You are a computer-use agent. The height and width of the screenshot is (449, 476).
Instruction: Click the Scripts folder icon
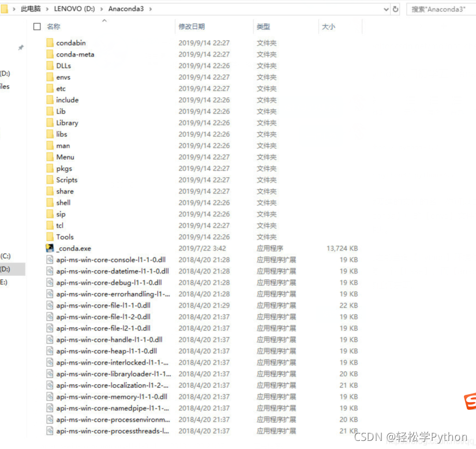coord(50,179)
